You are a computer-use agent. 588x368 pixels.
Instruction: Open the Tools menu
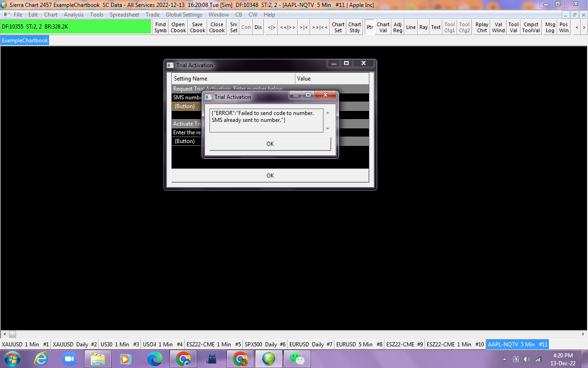(x=96, y=15)
